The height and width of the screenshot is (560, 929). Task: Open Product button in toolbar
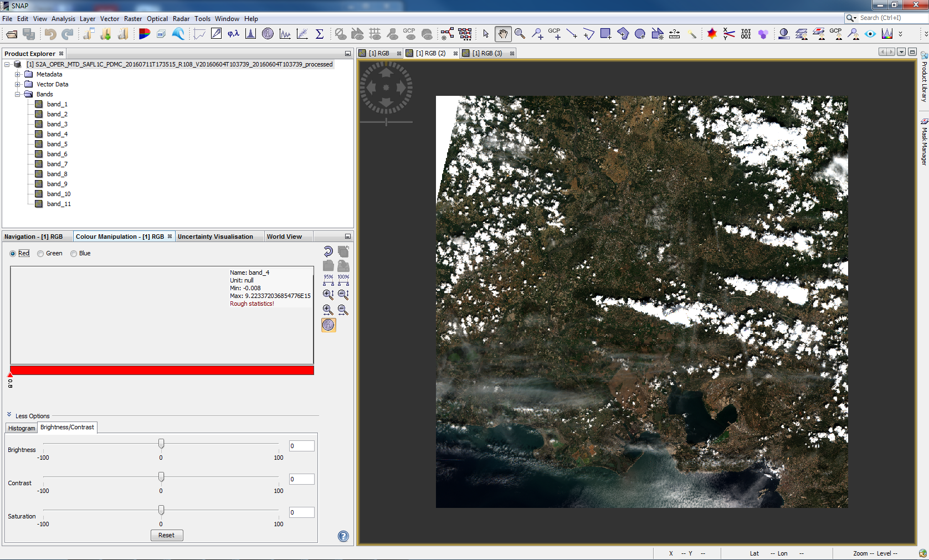(x=12, y=34)
